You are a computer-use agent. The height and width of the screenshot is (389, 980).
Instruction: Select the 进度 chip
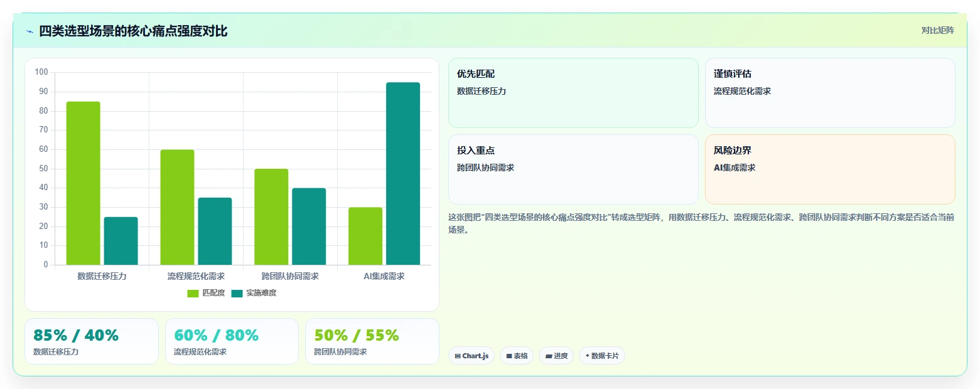(x=556, y=356)
